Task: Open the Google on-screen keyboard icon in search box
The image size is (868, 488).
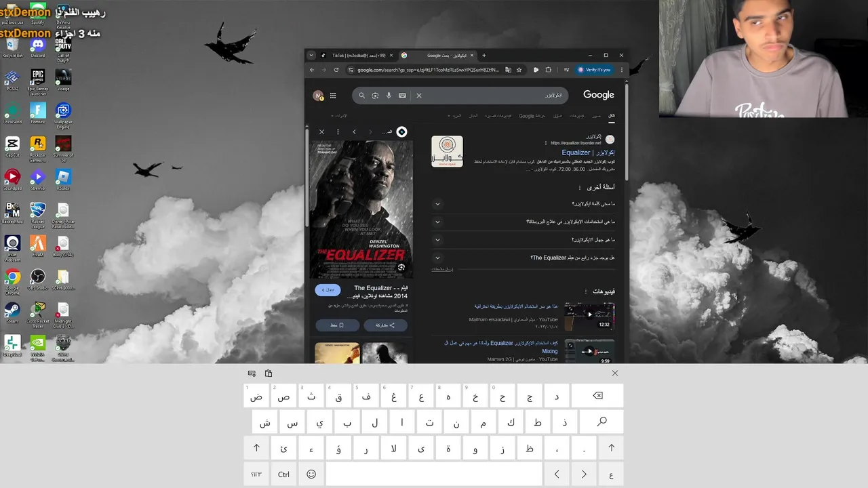Action: coord(402,96)
